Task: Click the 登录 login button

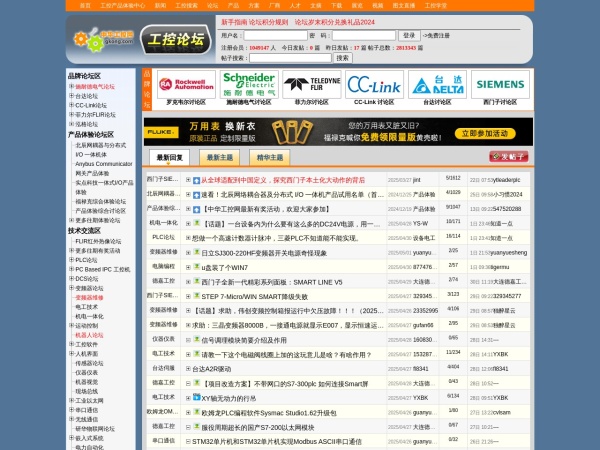Action: pos(409,36)
